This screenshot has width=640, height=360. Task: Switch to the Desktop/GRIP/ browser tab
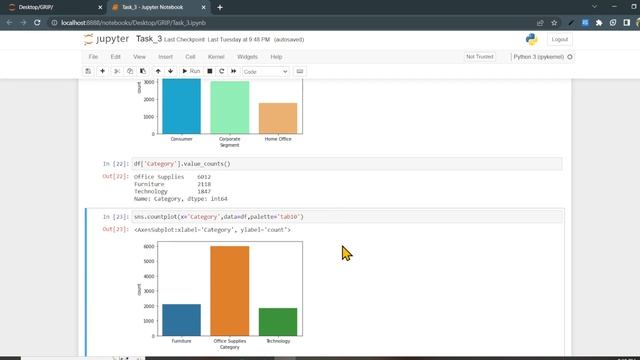tap(53, 7)
